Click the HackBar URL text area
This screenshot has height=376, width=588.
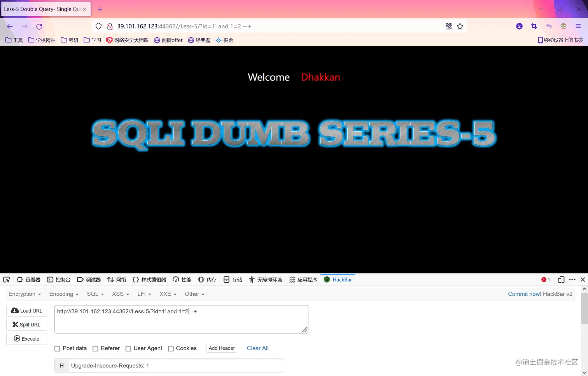tap(181, 319)
